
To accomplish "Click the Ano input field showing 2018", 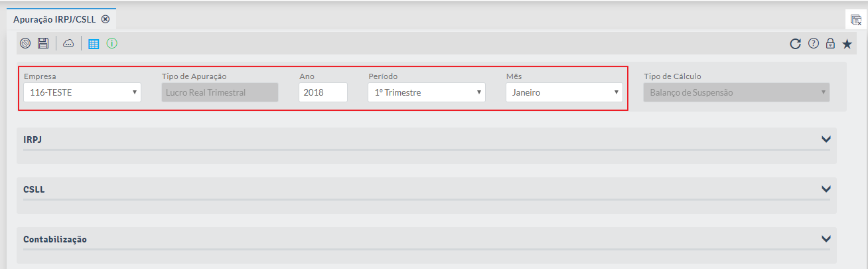I will click(323, 92).
